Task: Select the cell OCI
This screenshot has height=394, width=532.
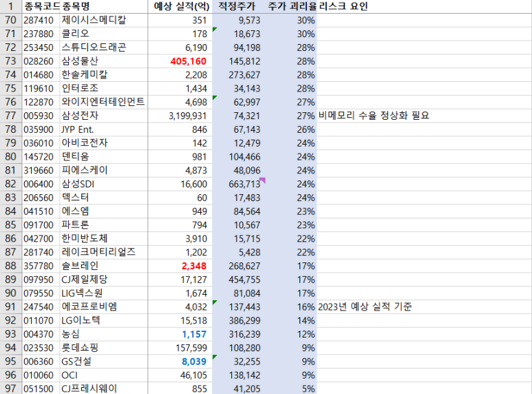Action: (104, 375)
